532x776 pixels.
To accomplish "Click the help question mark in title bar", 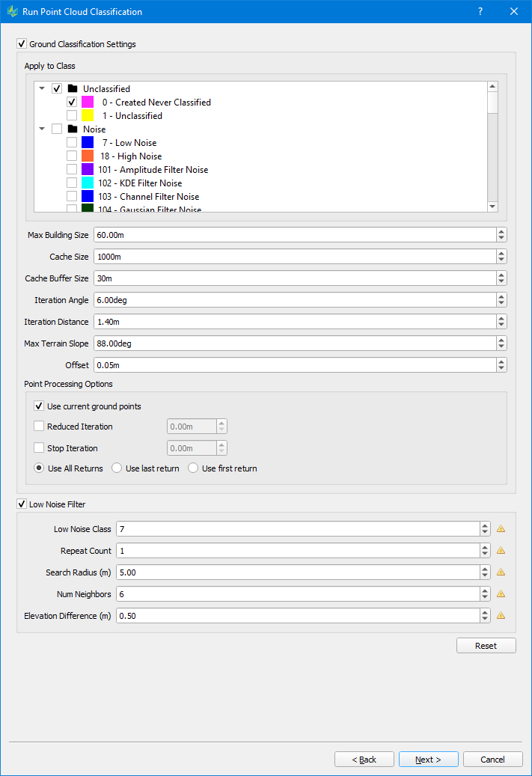I will 480,11.
